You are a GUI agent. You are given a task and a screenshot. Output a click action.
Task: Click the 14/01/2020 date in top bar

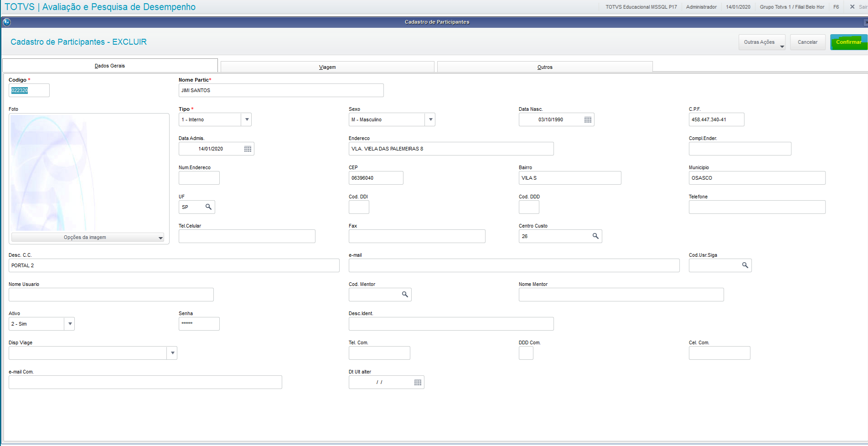(x=738, y=7)
